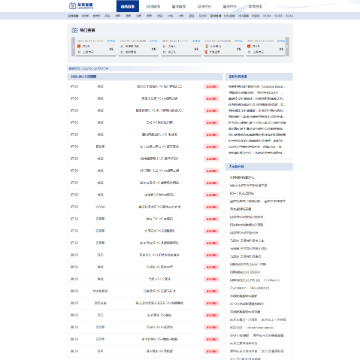
Task: Click the lower red badge in fourth match card
Action: tap(207, 52)
